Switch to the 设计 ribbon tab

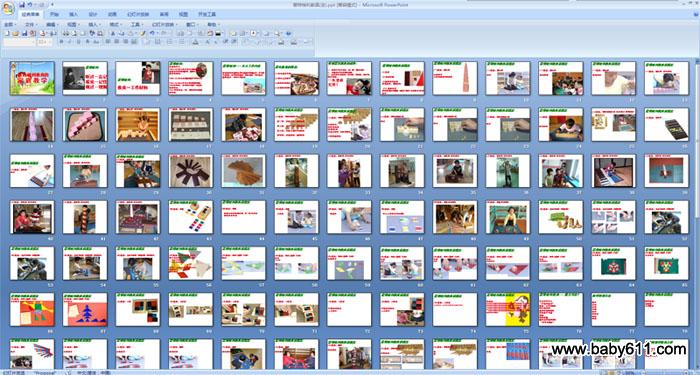pyautogui.click(x=93, y=14)
